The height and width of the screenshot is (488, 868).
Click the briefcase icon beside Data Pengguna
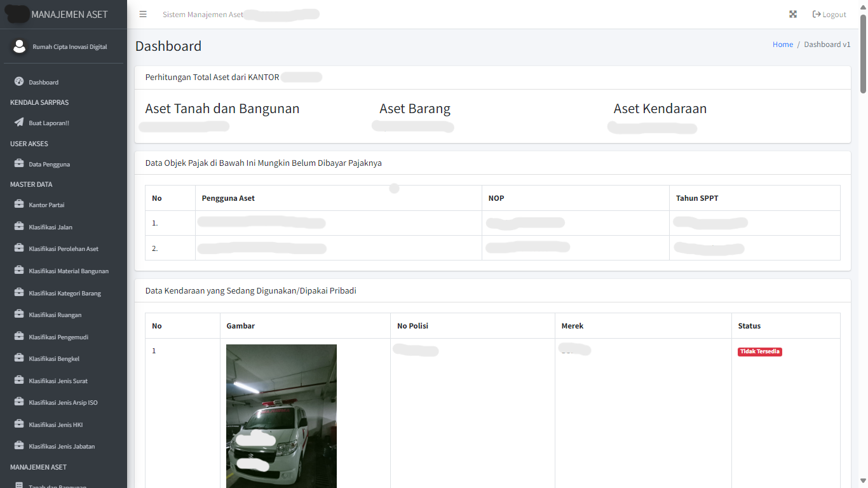click(19, 164)
